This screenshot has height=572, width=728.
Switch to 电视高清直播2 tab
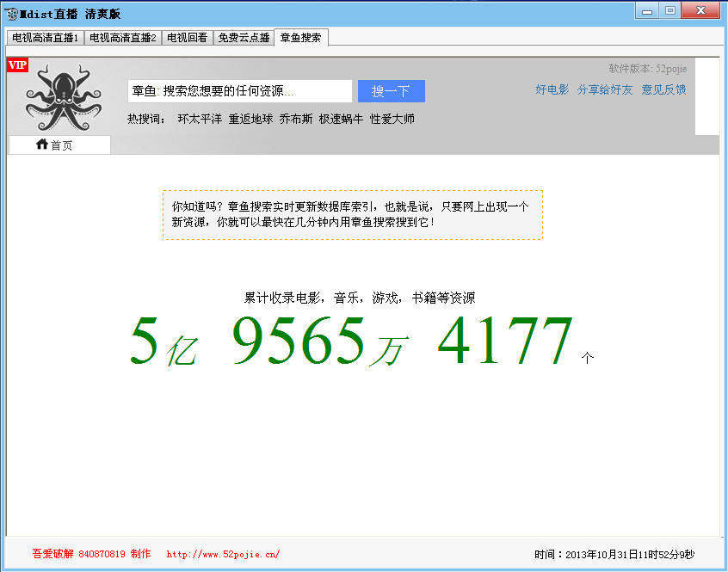pyautogui.click(x=122, y=37)
